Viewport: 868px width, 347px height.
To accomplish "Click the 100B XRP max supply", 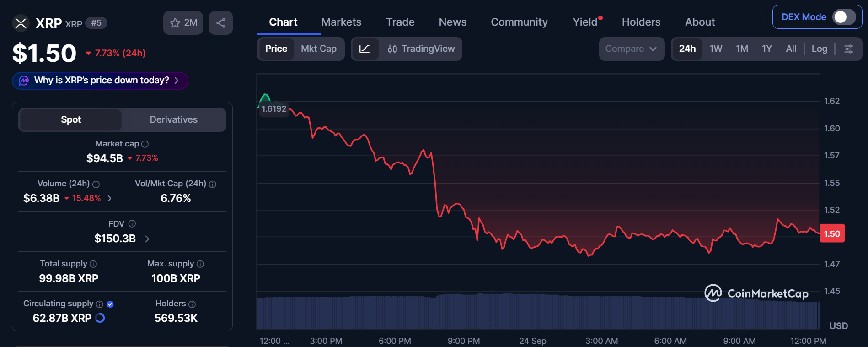I will coord(176,278).
